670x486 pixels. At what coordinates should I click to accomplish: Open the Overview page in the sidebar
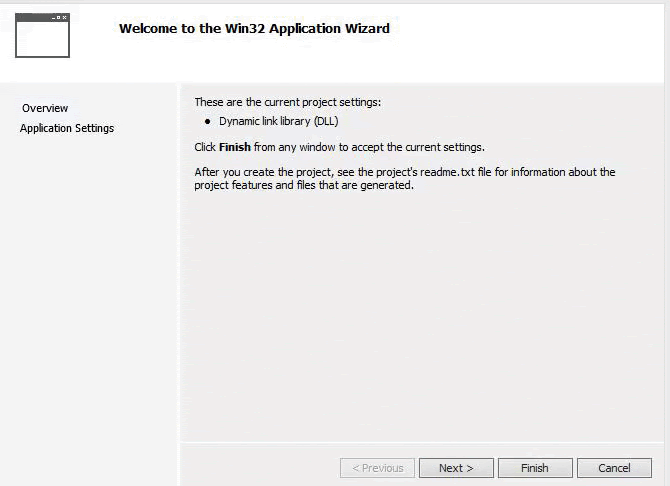point(45,108)
